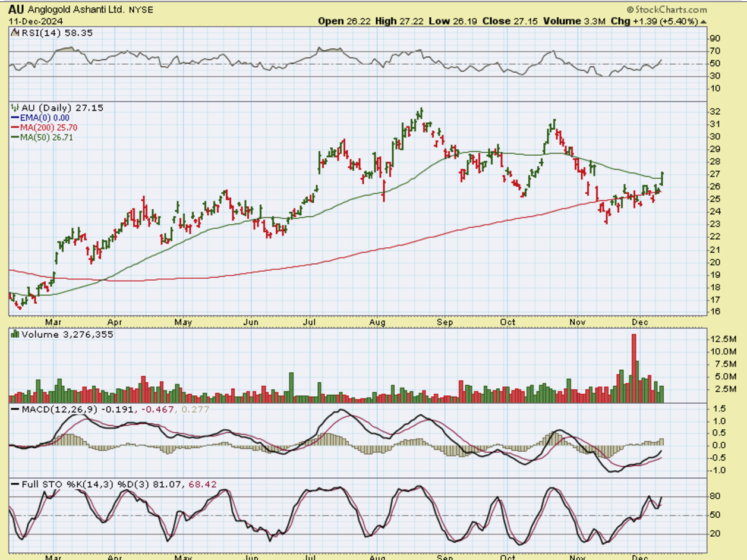
Task: Click the May label on the time axis
Action: click(x=184, y=322)
